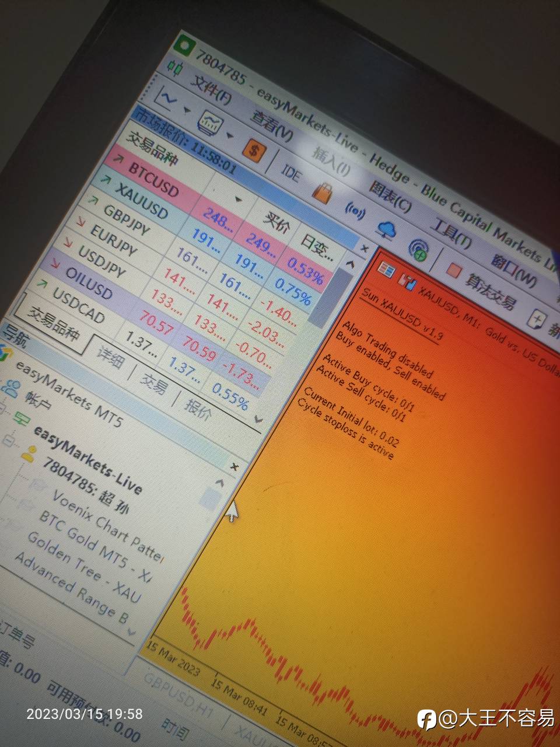
Task: Click Navigator scrollbar down arrow
Action: pos(131,632)
